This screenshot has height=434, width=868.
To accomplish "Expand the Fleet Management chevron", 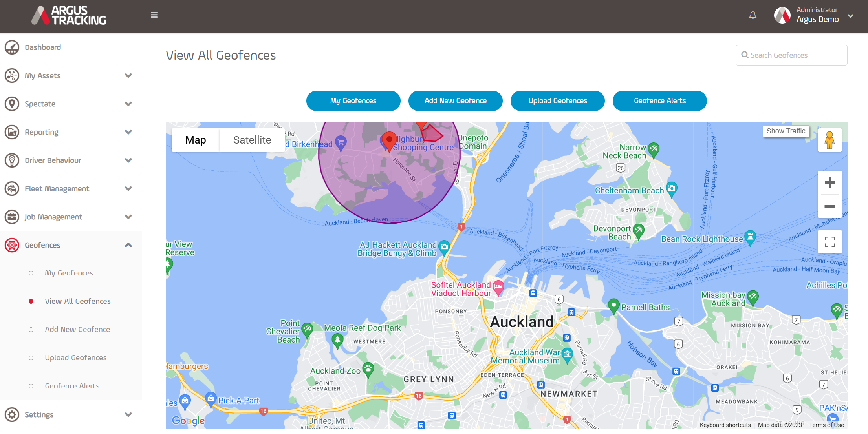I will (x=128, y=188).
